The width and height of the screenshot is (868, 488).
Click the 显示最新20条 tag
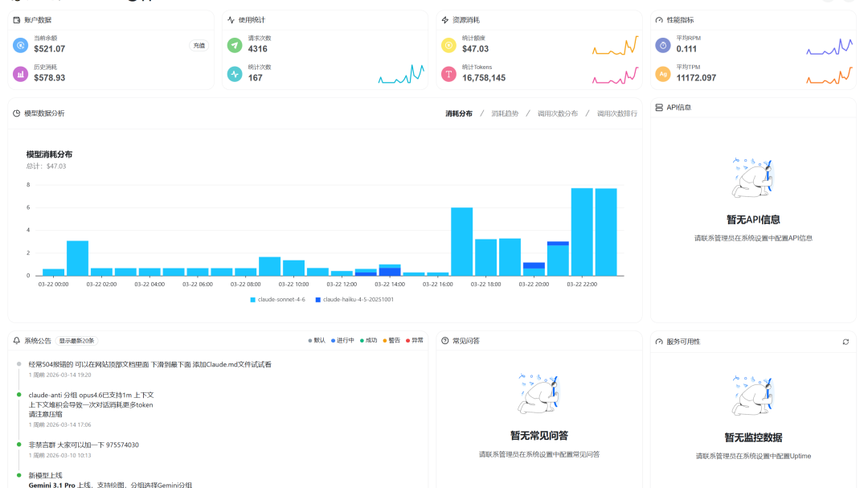[x=76, y=341]
